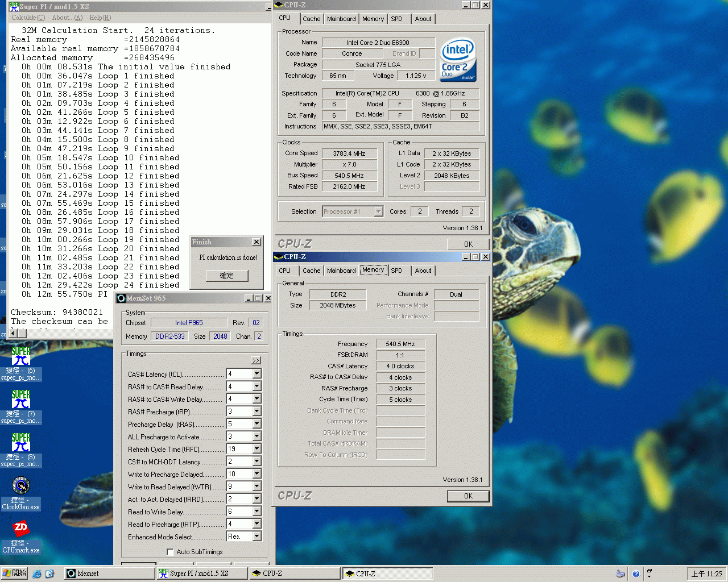Activate the second CPU-Z taskbar button

[x=388, y=573]
